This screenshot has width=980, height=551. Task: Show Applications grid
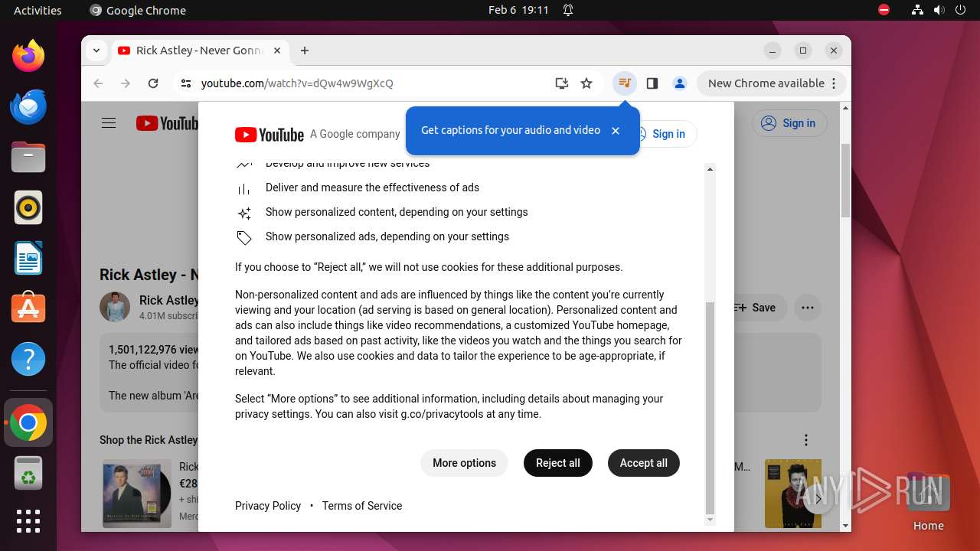[x=28, y=521]
